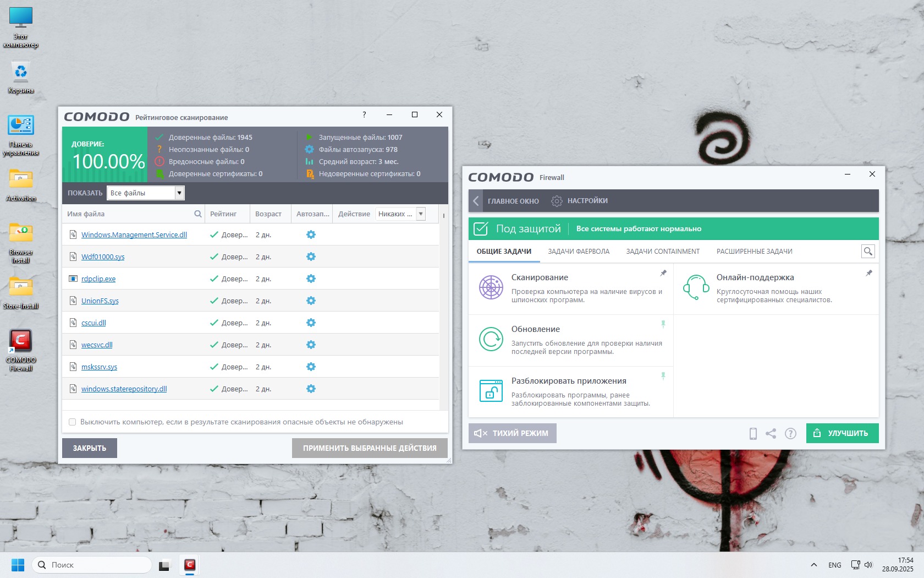Click the search icon in Firewall tasks

pyautogui.click(x=868, y=252)
